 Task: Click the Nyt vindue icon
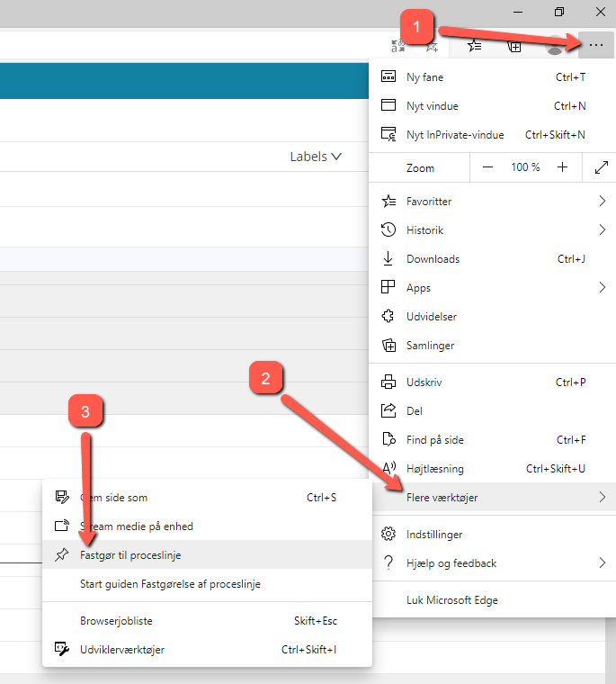pos(388,105)
